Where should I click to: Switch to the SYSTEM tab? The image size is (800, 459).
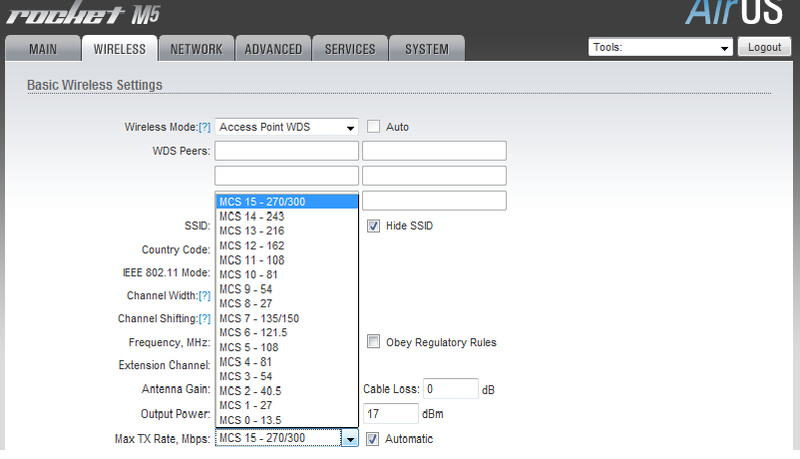click(427, 49)
